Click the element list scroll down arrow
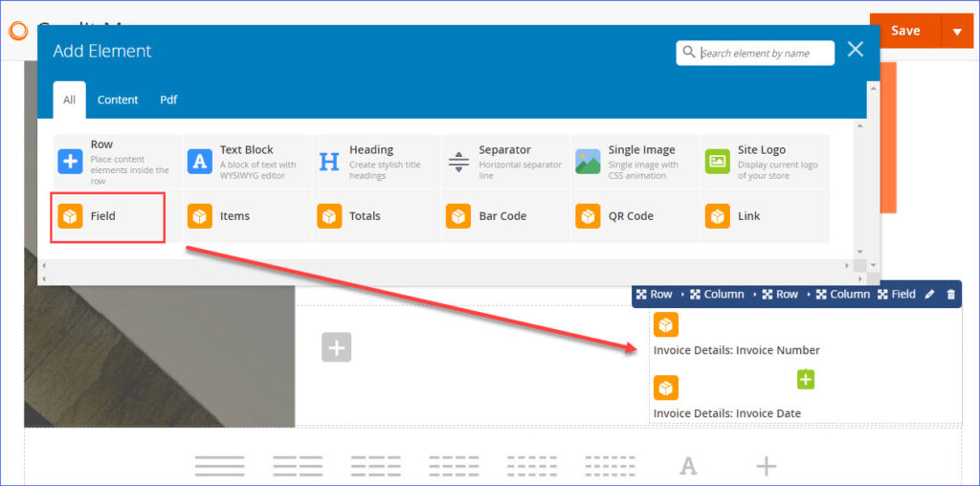 point(860,251)
